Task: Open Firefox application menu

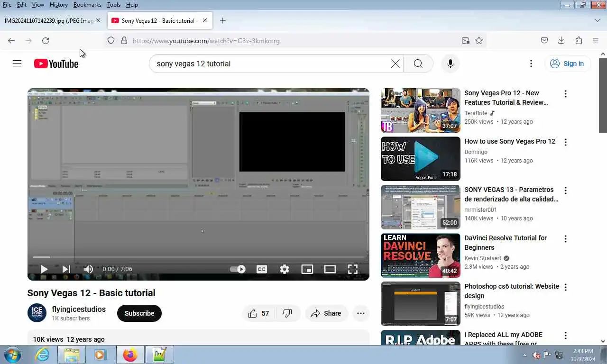Action: coord(596,41)
